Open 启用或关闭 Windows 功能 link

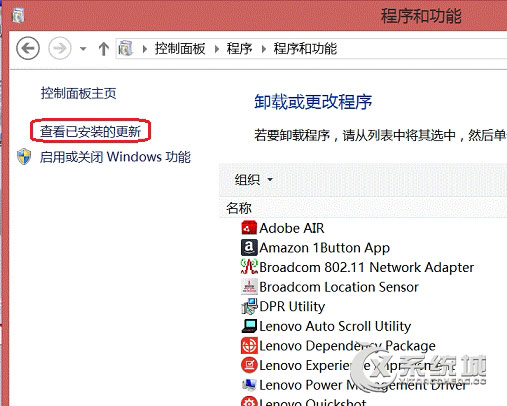coord(115,157)
